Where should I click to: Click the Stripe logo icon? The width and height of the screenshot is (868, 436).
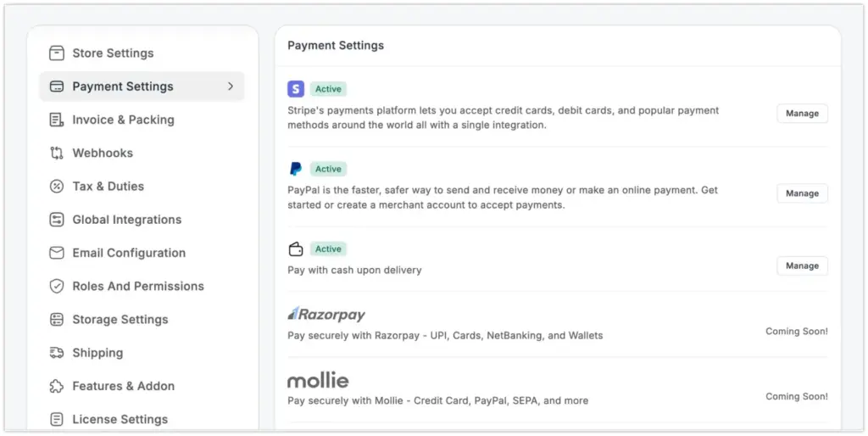coord(296,89)
